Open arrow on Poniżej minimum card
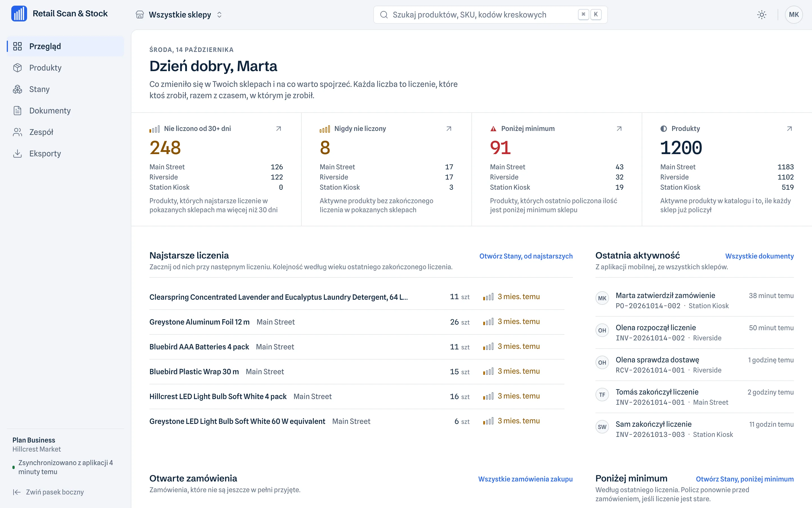Screen dimensions: 812x508 click(x=619, y=129)
